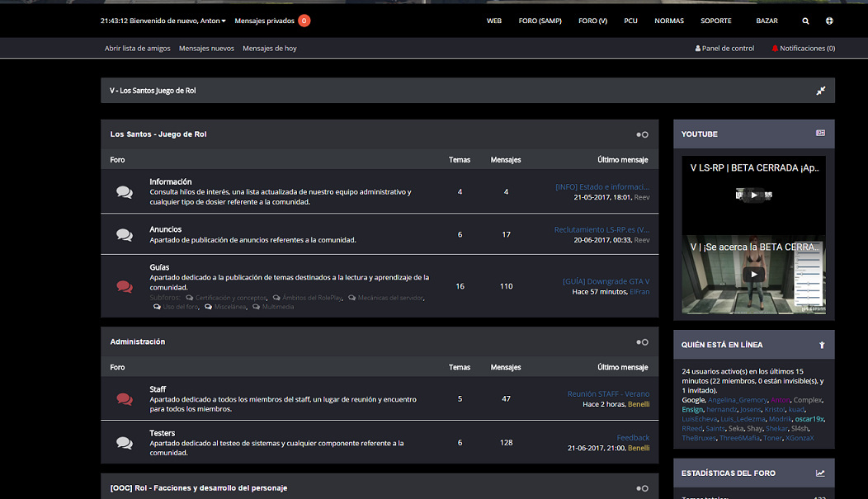Open last post Reclutamiento LS-RP.es
This screenshot has width=868, height=499.
(x=601, y=229)
